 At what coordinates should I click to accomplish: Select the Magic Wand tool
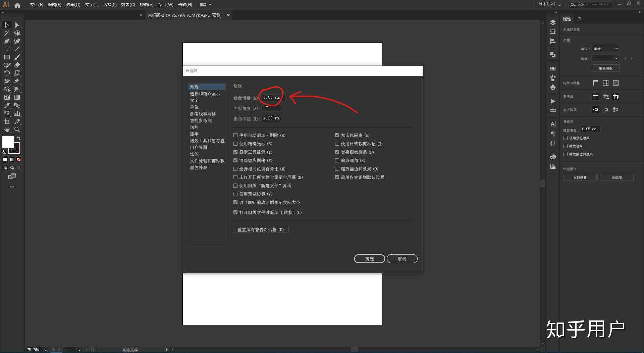(x=7, y=33)
